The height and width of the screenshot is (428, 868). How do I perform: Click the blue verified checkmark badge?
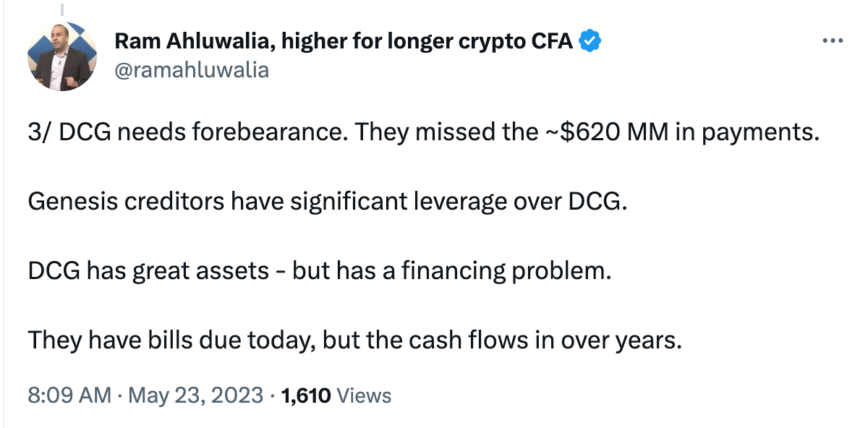click(591, 42)
